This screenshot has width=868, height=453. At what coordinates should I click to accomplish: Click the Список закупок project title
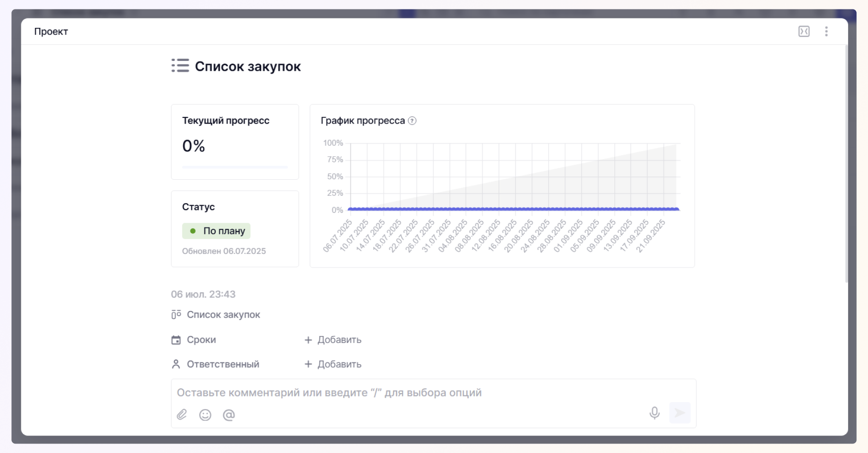[x=247, y=67]
